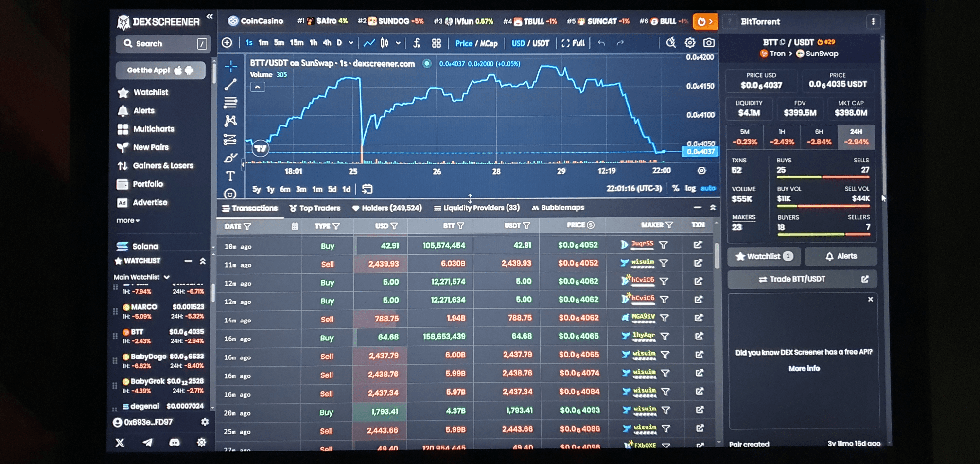Open the chart layout grid selector
Screen dimensions: 980x464
coord(437,43)
